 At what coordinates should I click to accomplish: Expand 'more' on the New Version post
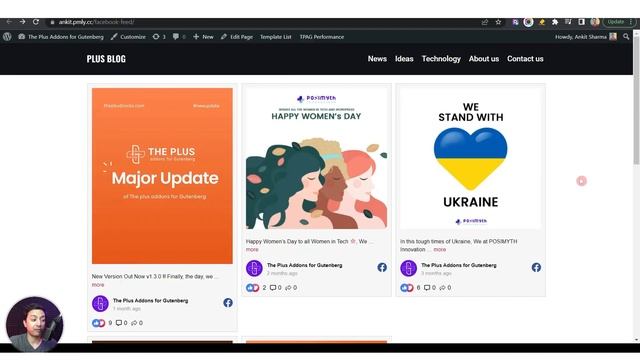[98, 284]
